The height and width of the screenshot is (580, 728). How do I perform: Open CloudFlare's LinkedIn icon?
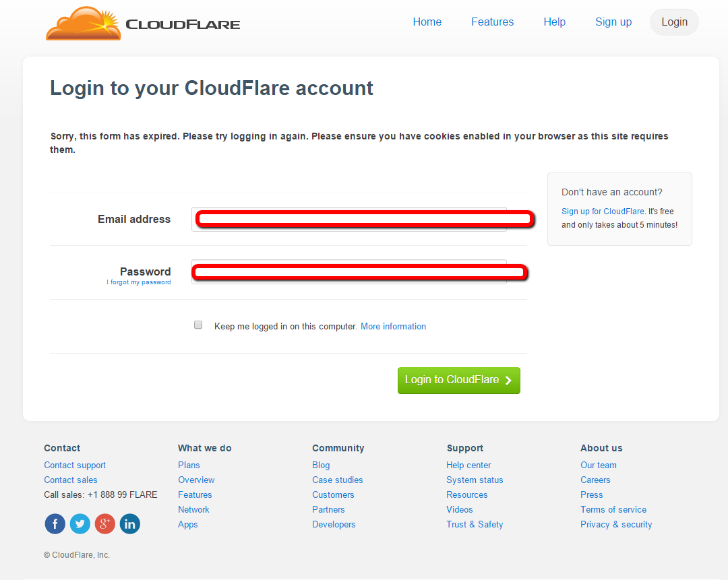(130, 524)
